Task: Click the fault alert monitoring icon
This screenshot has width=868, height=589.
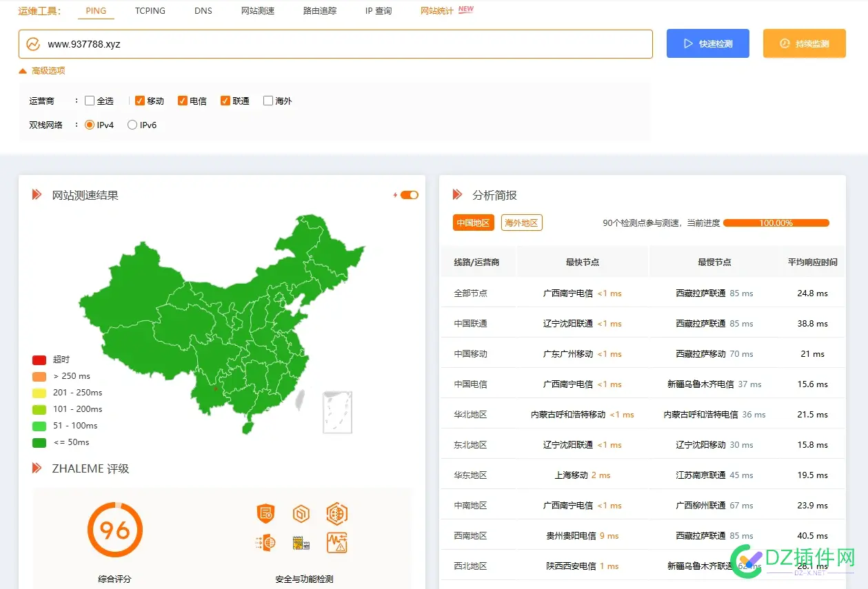Action: tap(337, 543)
